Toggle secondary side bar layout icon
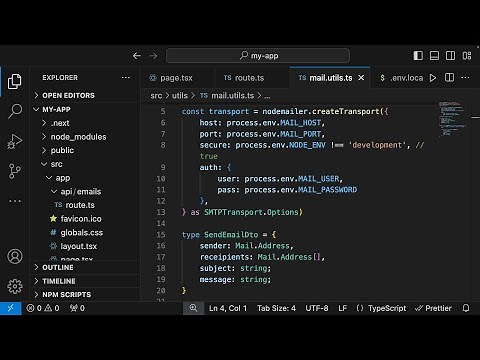 point(450,56)
